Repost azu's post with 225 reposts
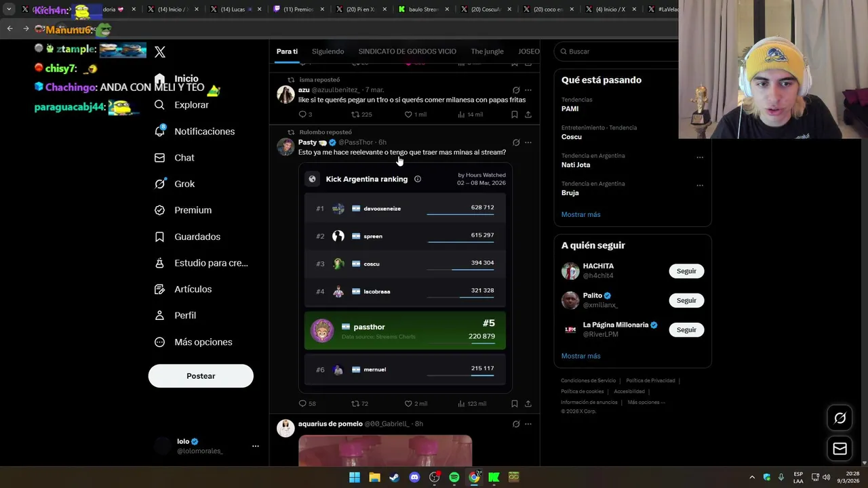Viewport: 868px width, 488px height. click(x=361, y=115)
